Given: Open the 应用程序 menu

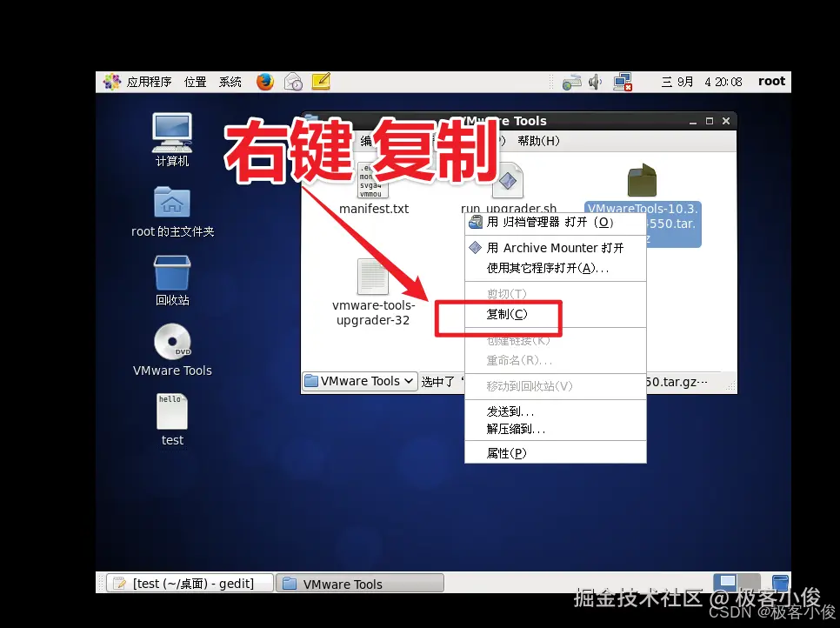Looking at the screenshot, I should click(x=149, y=82).
